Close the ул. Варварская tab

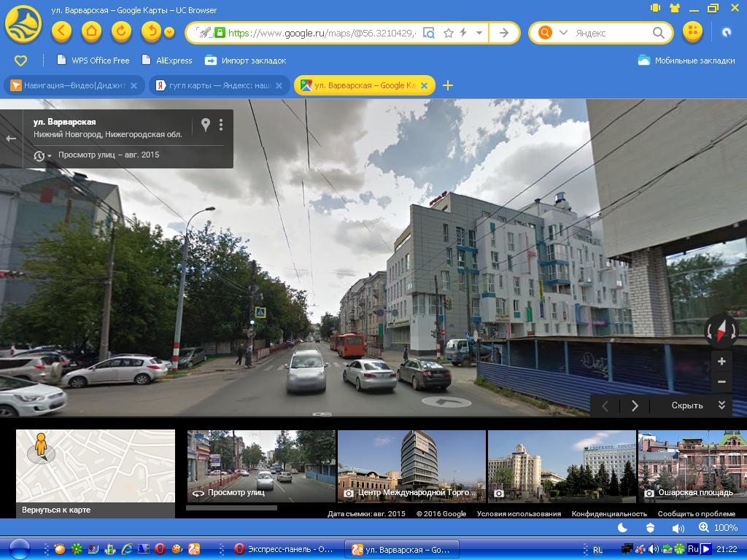[x=424, y=86]
